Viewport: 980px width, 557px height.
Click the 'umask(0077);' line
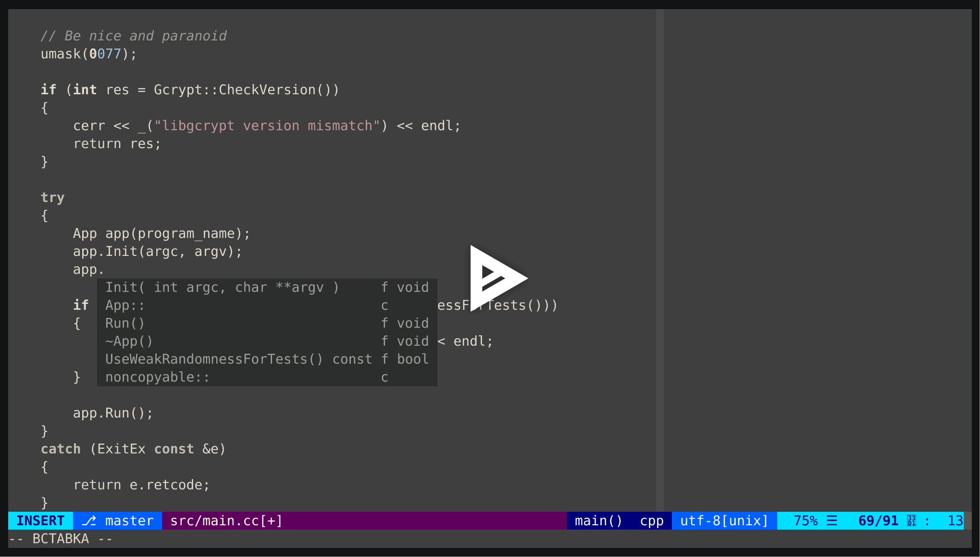(x=89, y=54)
